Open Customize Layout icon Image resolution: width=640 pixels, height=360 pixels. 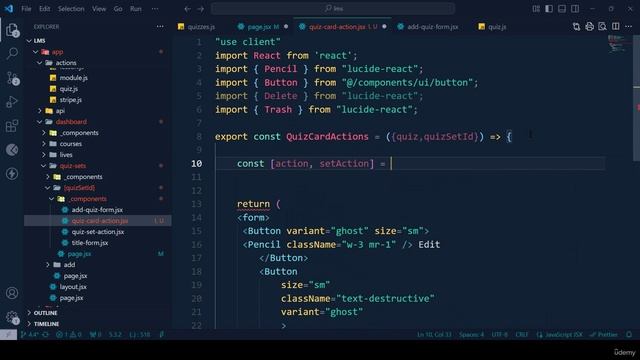[536, 9]
